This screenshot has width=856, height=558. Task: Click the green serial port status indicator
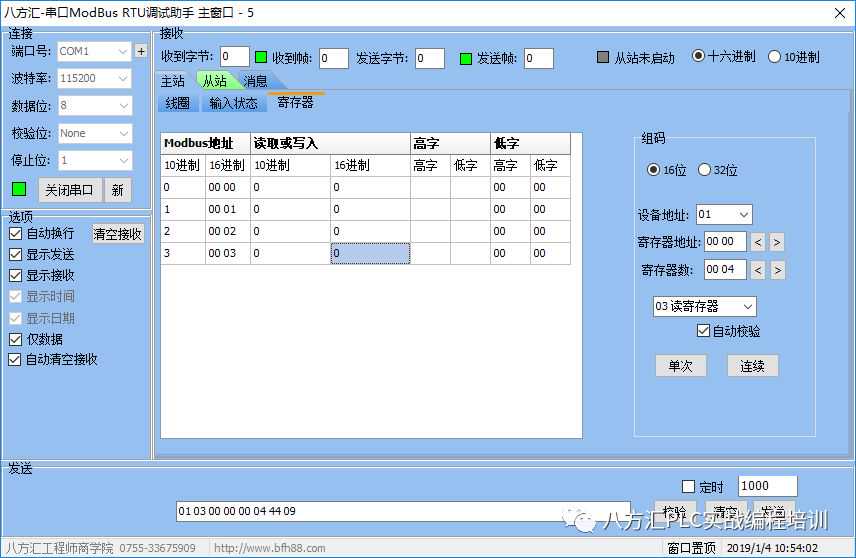pos(19,189)
